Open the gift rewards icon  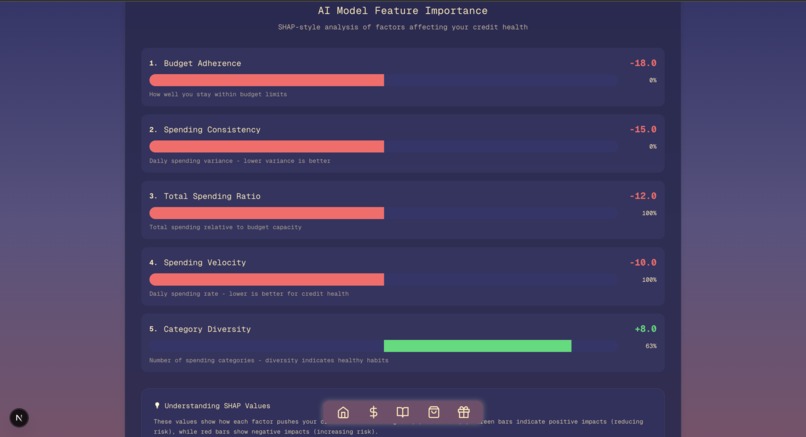click(x=464, y=412)
